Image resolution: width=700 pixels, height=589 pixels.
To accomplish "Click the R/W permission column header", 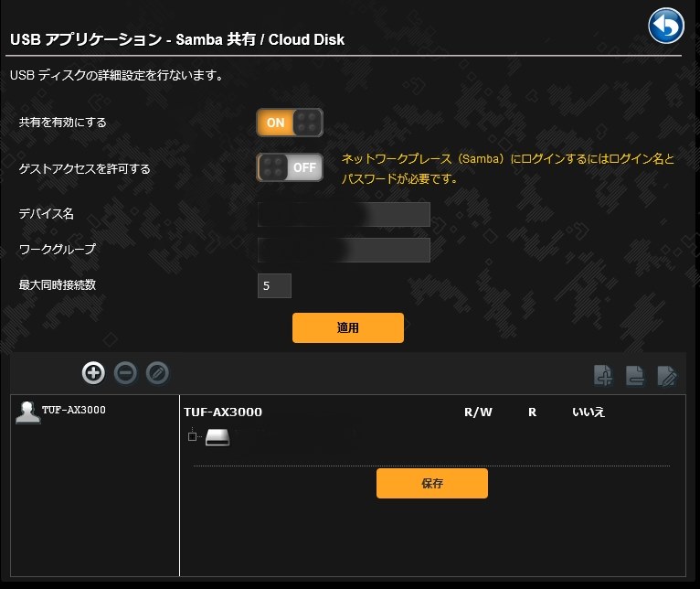I will pyautogui.click(x=478, y=412).
